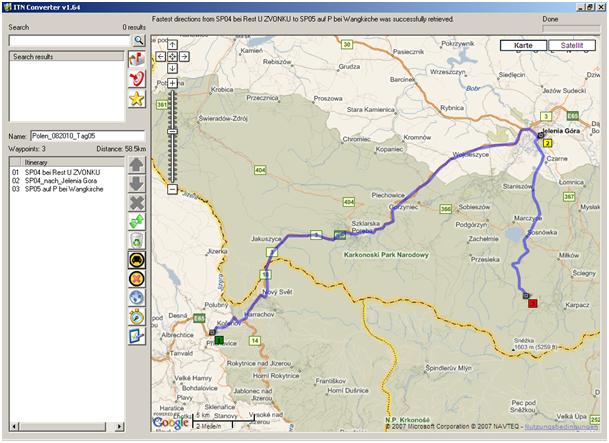The height and width of the screenshot is (443, 609).
Task: Click the map-with-flag icon beside search results
Action: [x=137, y=59]
